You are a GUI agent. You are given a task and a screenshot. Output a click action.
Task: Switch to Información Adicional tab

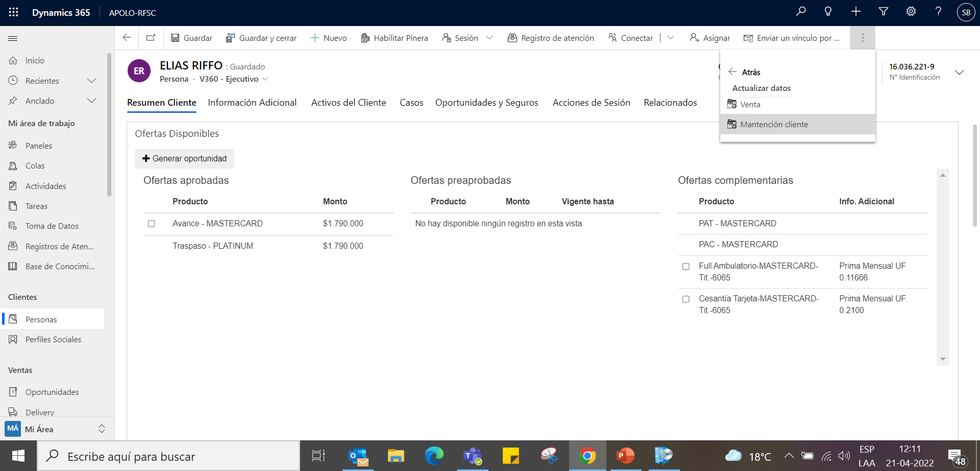[x=252, y=103]
